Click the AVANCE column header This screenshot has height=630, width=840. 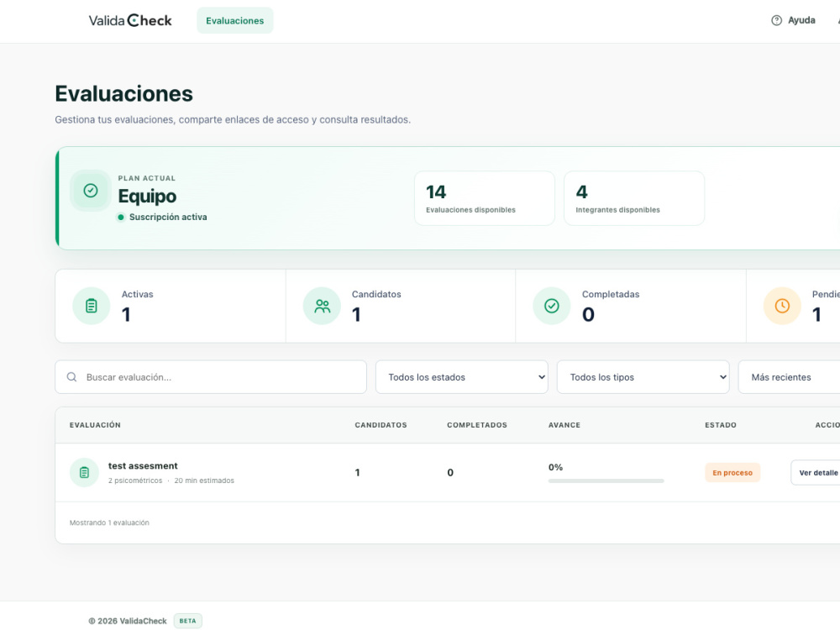coord(564,425)
